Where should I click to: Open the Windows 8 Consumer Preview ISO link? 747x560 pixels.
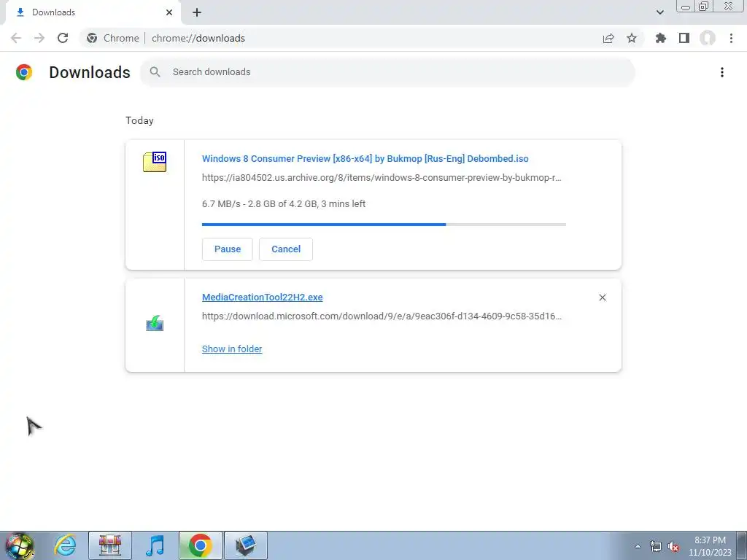365,158
